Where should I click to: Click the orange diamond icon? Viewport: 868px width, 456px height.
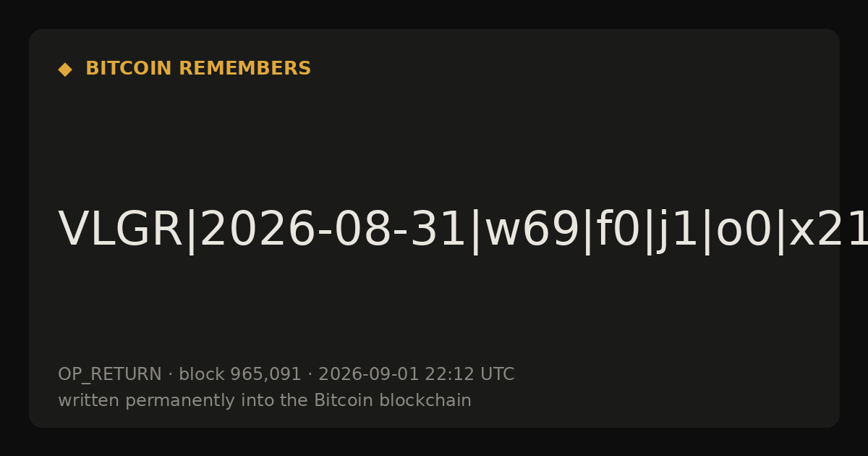tap(65, 69)
